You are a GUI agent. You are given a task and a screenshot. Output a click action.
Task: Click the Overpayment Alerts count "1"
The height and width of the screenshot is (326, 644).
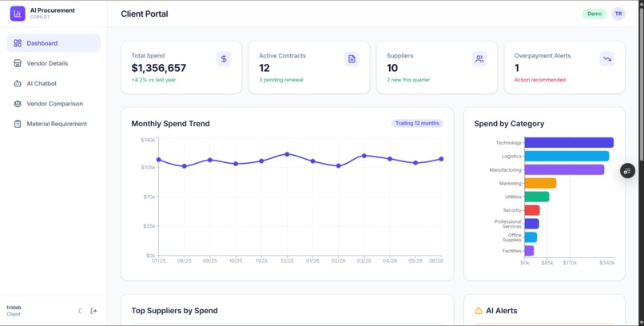[x=517, y=68]
